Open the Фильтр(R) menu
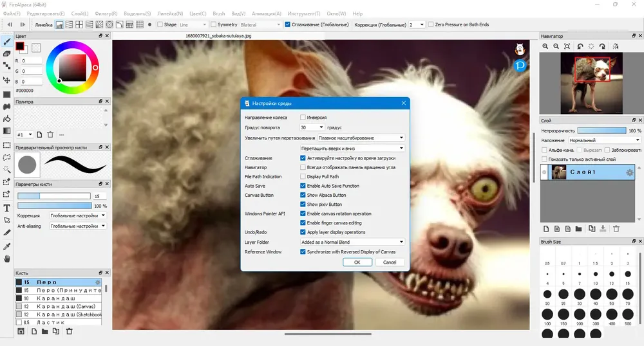Viewport: 644px width, 346px height. click(106, 14)
